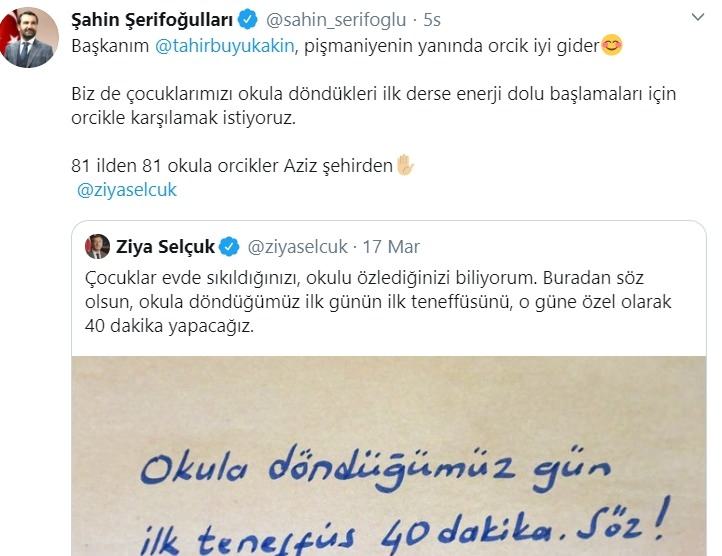Screen dimensions: 722x556
Task: Click the smiling face emoji after 'gider'
Action: click(611, 45)
